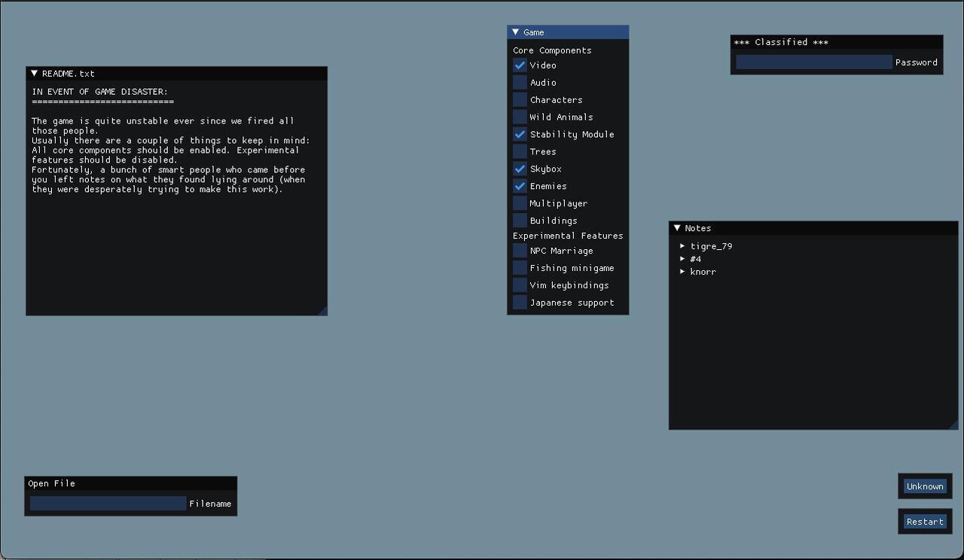Enable the Trees checkbox

tap(520, 152)
